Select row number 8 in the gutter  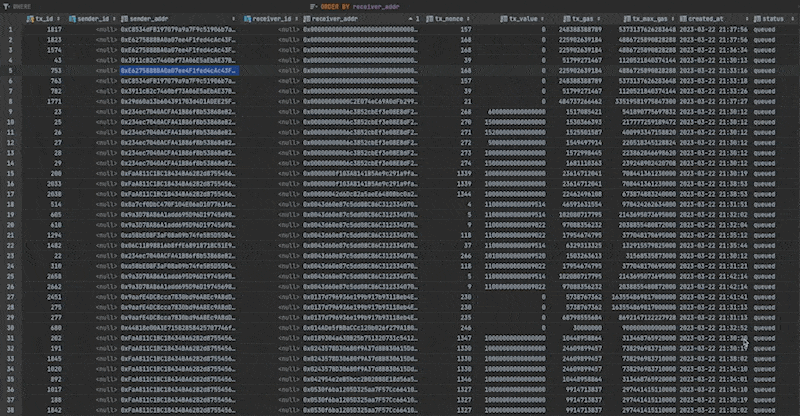(8, 102)
